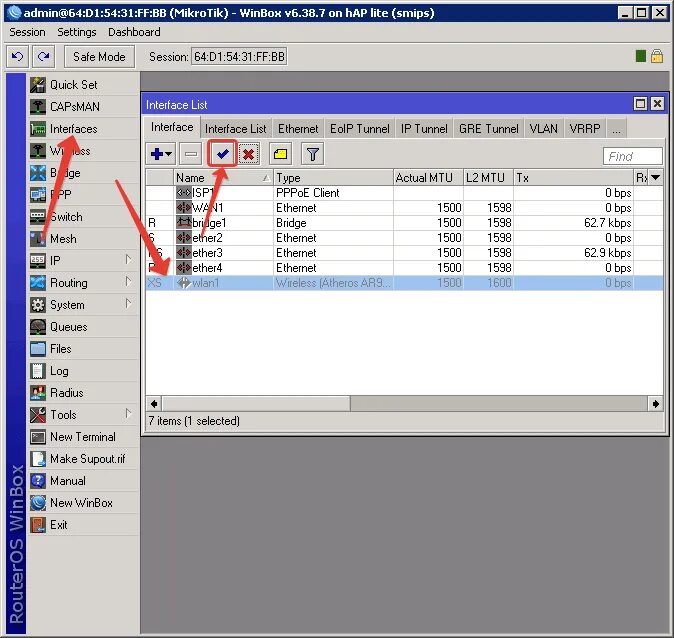Image resolution: width=674 pixels, height=638 pixels.
Task: Sort by the Name column header
Action: tap(223, 178)
